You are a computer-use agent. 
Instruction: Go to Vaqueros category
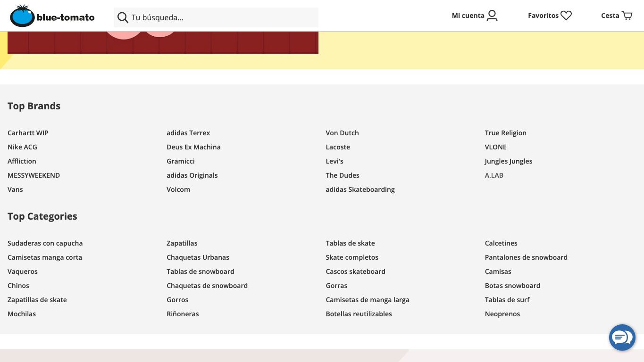click(x=23, y=271)
